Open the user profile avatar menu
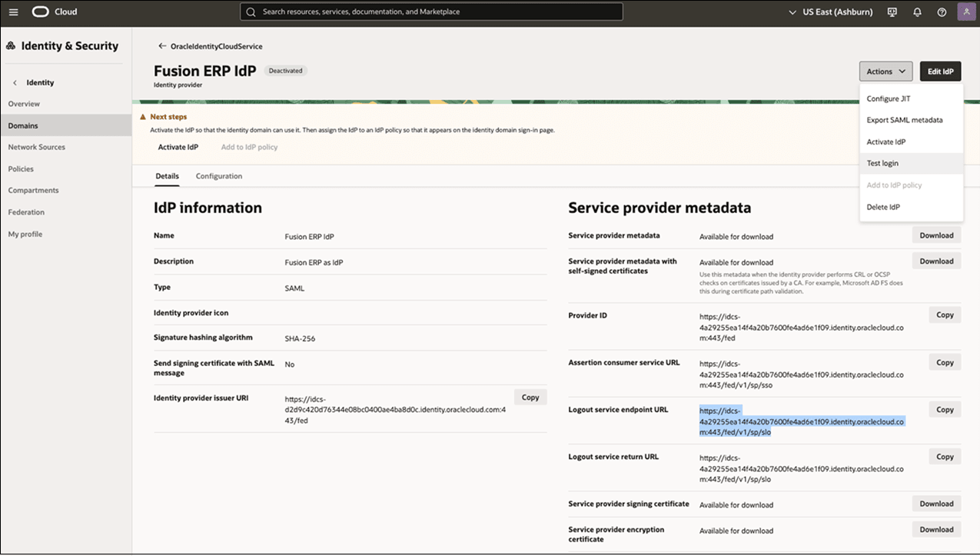The image size is (980, 556). pos(966,12)
